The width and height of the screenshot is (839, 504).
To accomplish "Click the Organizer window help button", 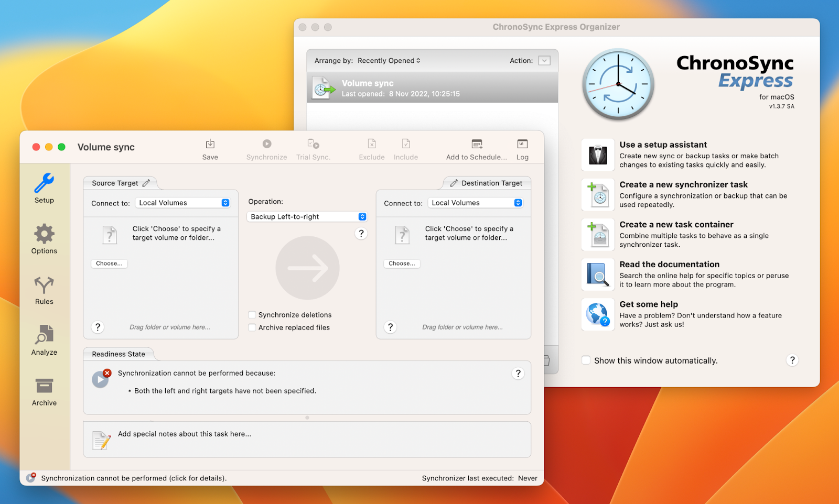I will [792, 360].
